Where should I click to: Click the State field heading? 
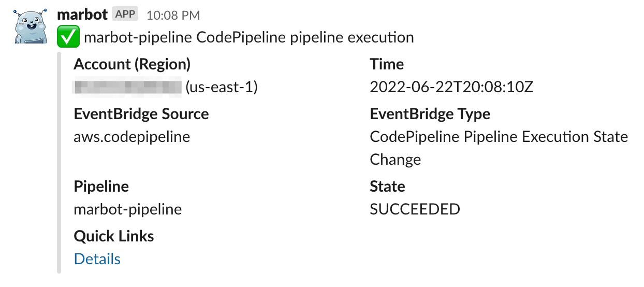click(388, 186)
